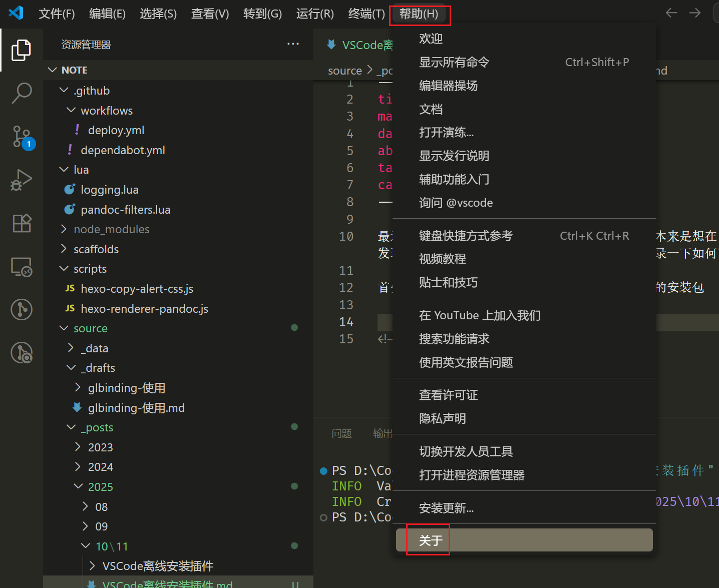Screen dimensions: 719x588
Task: Choose 显示所有命令 from Help menu
Action: coord(454,62)
